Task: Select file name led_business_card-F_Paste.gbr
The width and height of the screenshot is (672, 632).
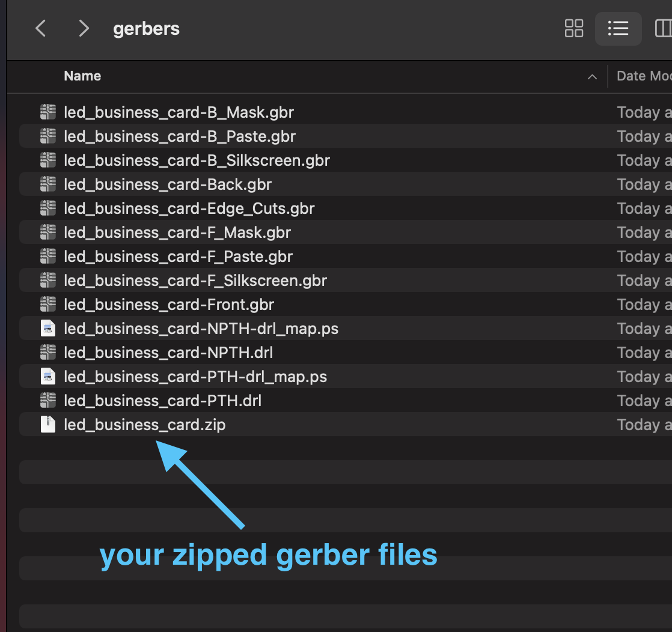Action: (x=179, y=257)
